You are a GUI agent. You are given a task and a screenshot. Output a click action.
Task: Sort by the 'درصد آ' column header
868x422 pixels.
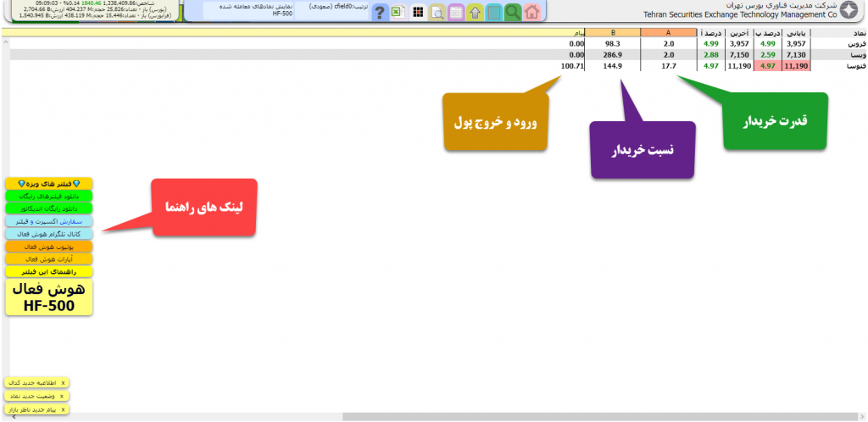tap(711, 33)
